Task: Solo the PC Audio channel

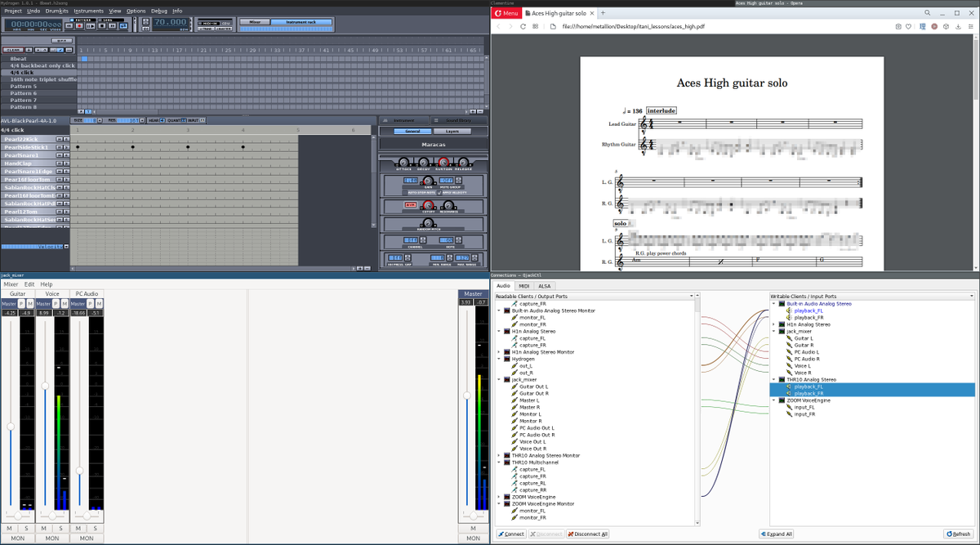Action: (x=95, y=529)
